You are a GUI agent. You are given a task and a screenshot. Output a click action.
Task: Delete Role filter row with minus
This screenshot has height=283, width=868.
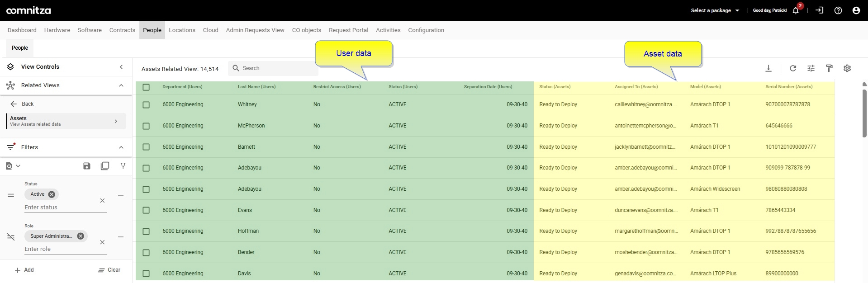(121, 237)
